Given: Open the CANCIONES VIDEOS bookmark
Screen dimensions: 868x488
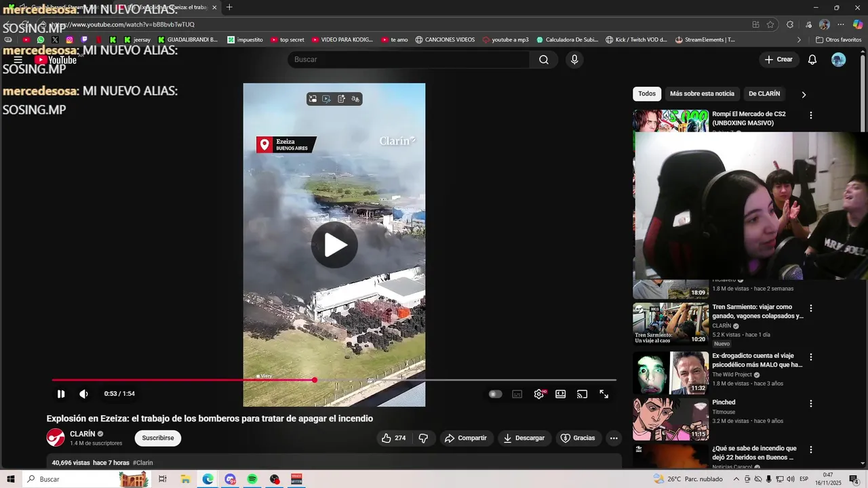Looking at the screenshot, I should click(x=445, y=40).
